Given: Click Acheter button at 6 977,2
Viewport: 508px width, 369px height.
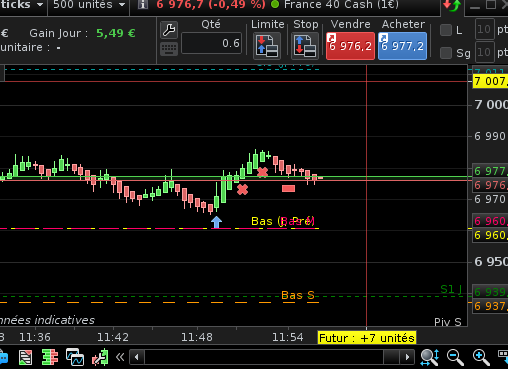Looking at the screenshot, I should [402, 46].
